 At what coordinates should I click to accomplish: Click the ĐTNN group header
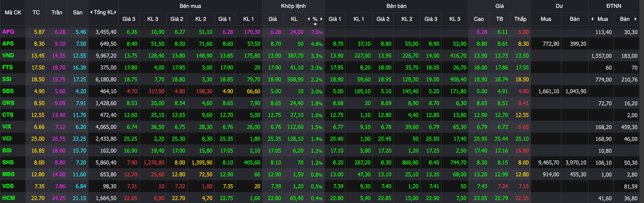614,6
